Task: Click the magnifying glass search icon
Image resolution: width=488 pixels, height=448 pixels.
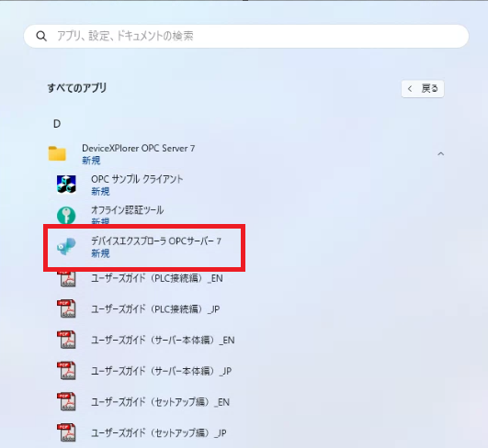Action: pyautogui.click(x=41, y=37)
